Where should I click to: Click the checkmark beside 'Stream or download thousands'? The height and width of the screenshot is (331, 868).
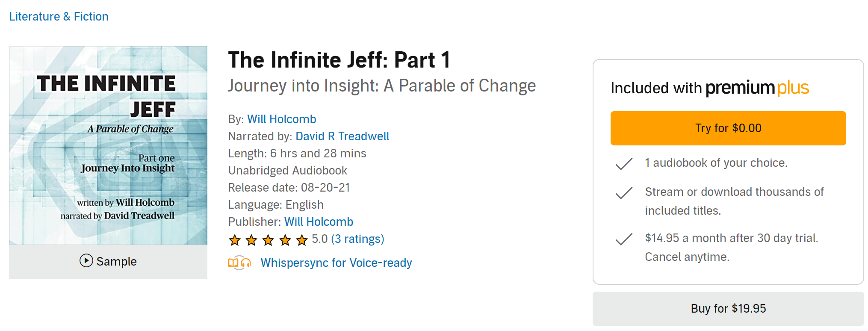(623, 193)
